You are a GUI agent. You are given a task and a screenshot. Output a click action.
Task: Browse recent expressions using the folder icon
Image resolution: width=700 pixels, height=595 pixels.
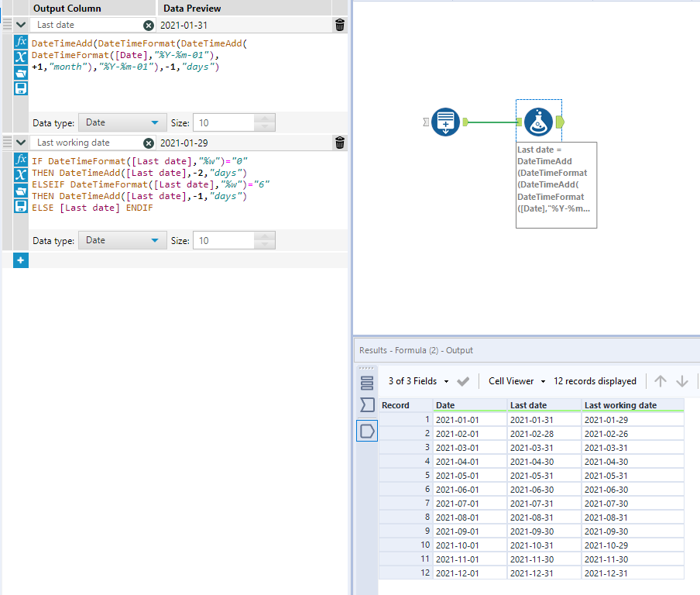[x=20, y=73]
